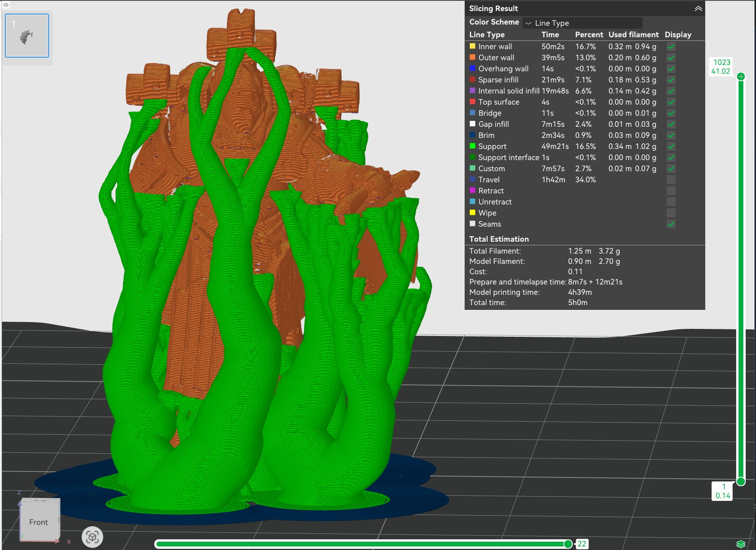
Task: Open the Color Scheme Line Type dropdown
Action: (x=582, y=23)
